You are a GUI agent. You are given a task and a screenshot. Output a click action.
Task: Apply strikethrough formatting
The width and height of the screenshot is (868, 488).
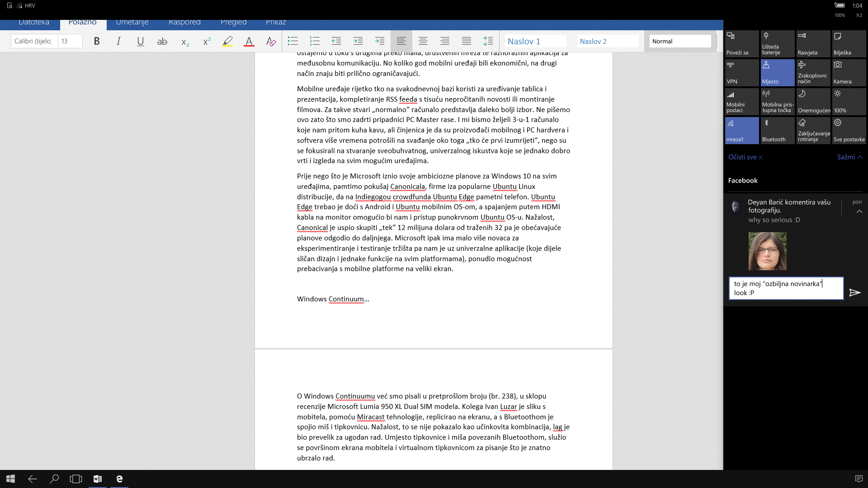pos(162,41)
